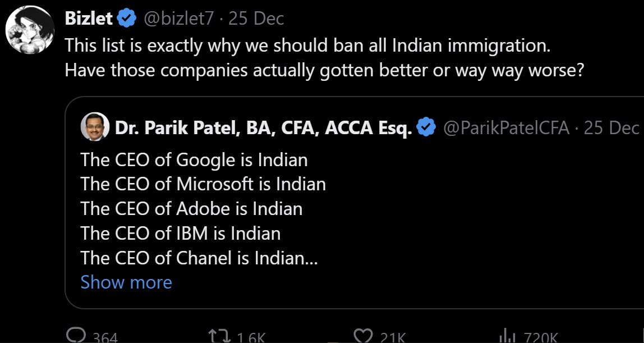Click Parik Patel's verified badge

[x=426, y=128]
